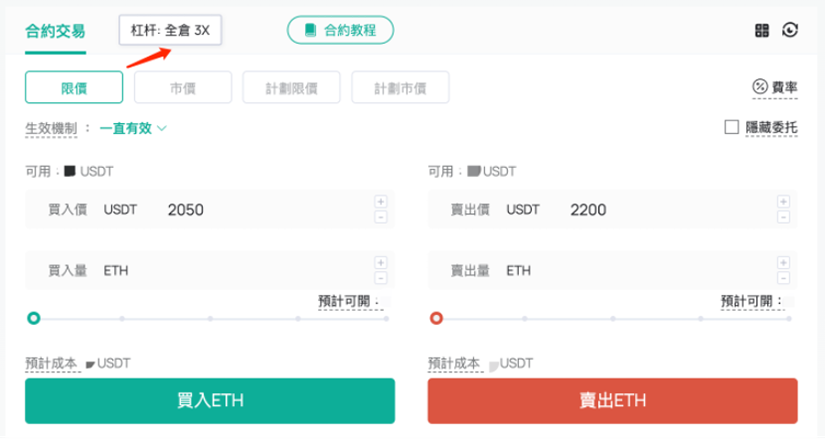The height and width of the screenshot is (439, 825).
Task: Open leverage selector 全倉 3X
Action: tap(170, 31)
